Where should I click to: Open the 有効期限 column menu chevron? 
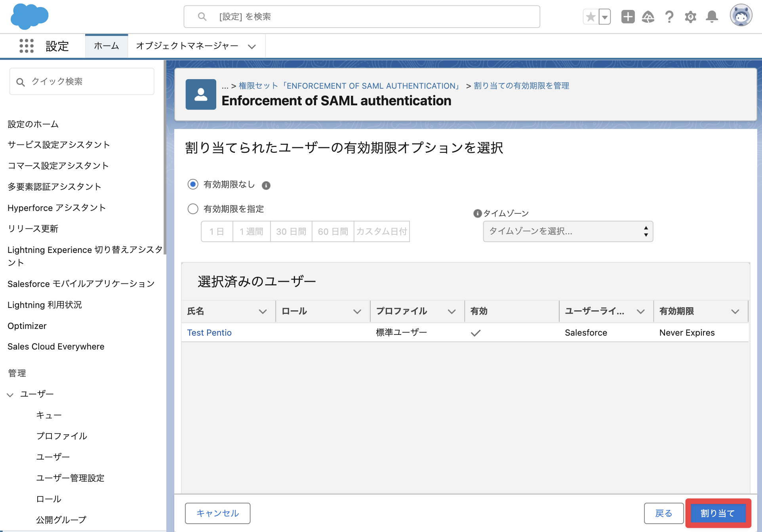click(x=735, y=312)
